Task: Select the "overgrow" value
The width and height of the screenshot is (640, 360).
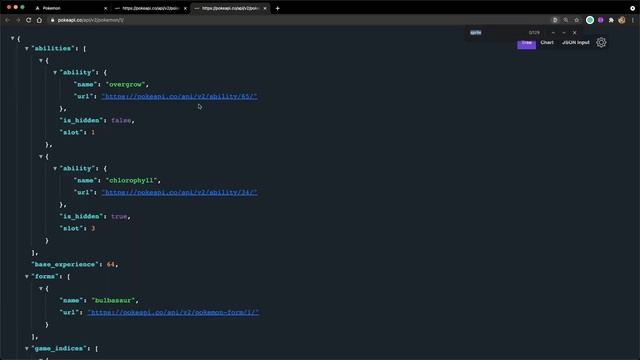Action: pyautogui.click(x=125, y=84)
